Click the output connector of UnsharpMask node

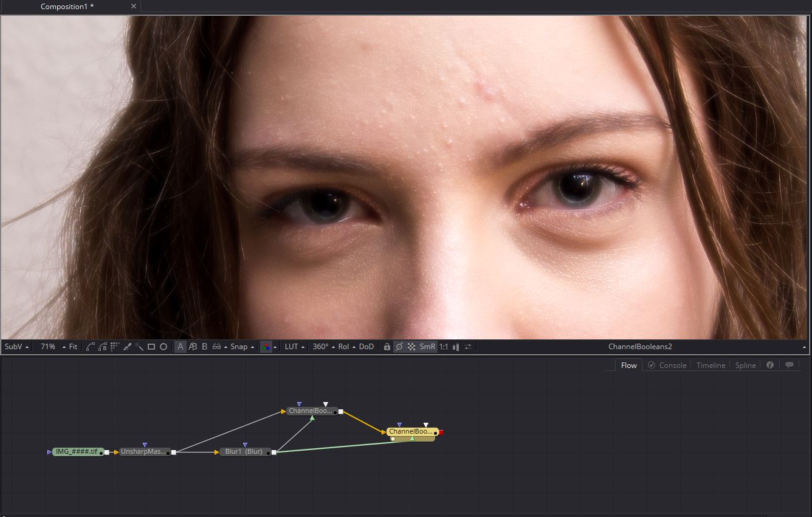[174, 452]
